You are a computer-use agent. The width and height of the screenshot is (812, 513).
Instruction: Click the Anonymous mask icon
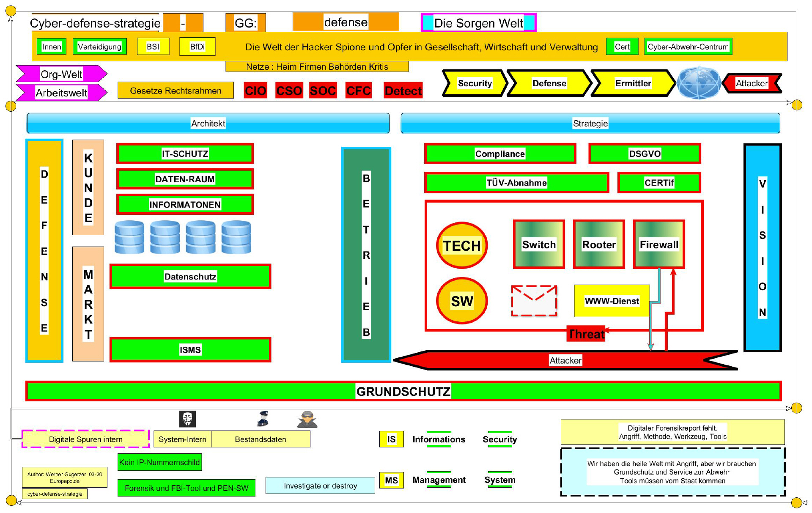pos(187,419)
